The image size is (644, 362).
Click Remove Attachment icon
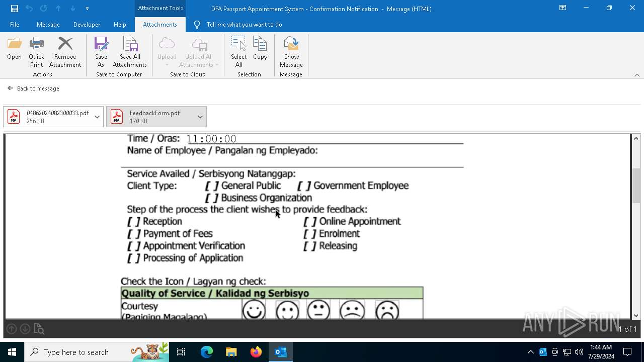click(x=65, y=52)
